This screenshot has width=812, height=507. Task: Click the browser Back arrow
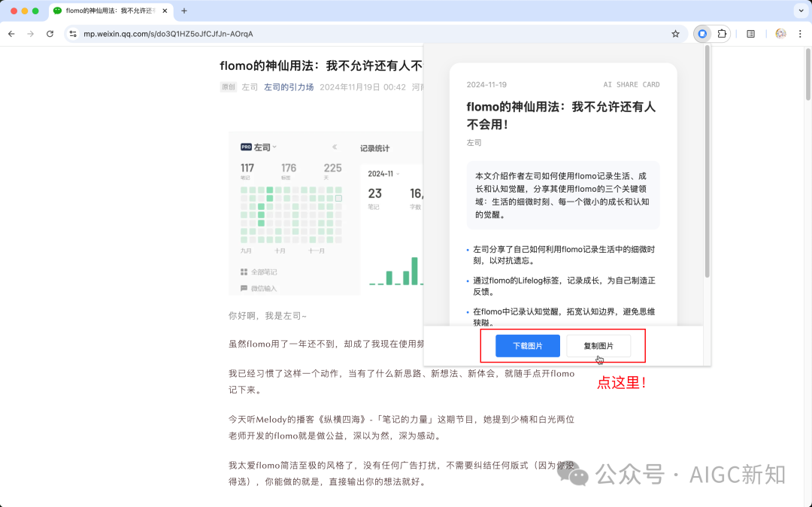pyautogui.click(x=11, y=34)
